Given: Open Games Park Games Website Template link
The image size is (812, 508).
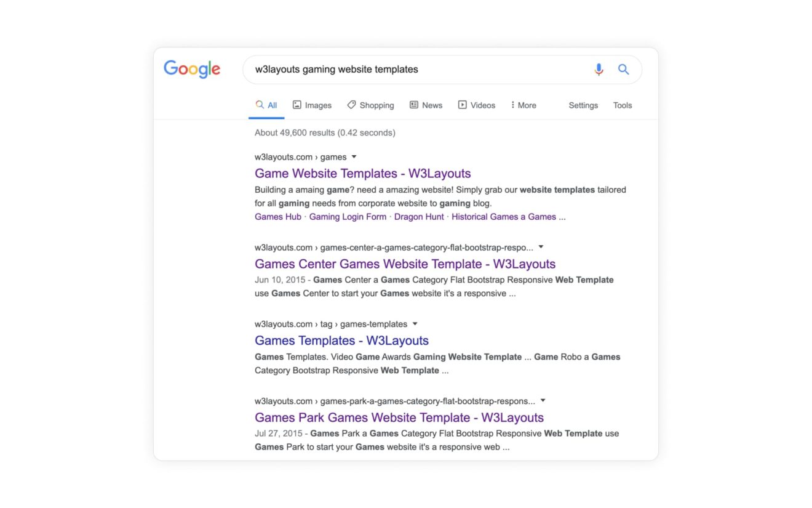Looking at the screenshot, I should (x=399, y=417).
